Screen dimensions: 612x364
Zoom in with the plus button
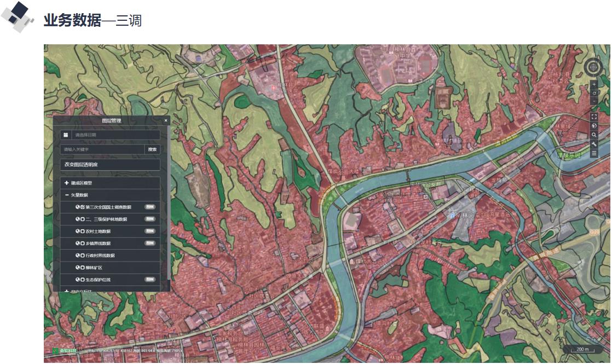tap(594, 84)
